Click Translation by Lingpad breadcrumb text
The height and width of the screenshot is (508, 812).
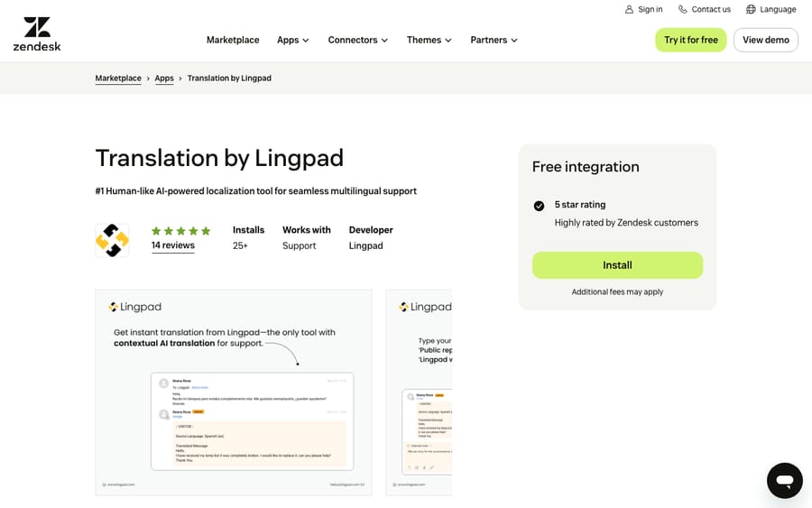[x=229, y=79]
